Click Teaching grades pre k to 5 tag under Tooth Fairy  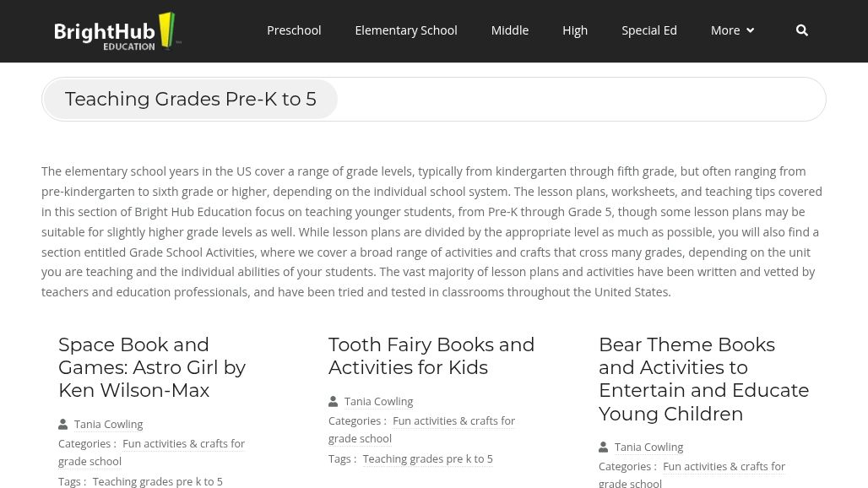(x=427, y=458)
